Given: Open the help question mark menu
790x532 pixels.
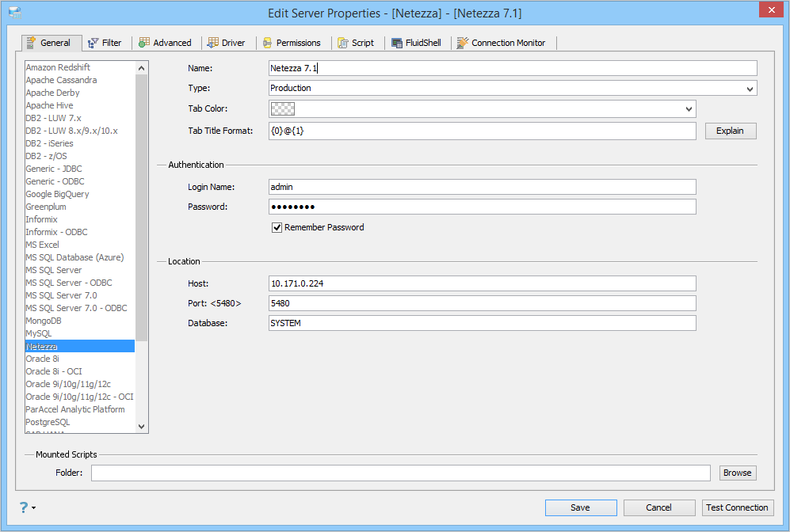Looking at the screenshot, I should point(27,507).
